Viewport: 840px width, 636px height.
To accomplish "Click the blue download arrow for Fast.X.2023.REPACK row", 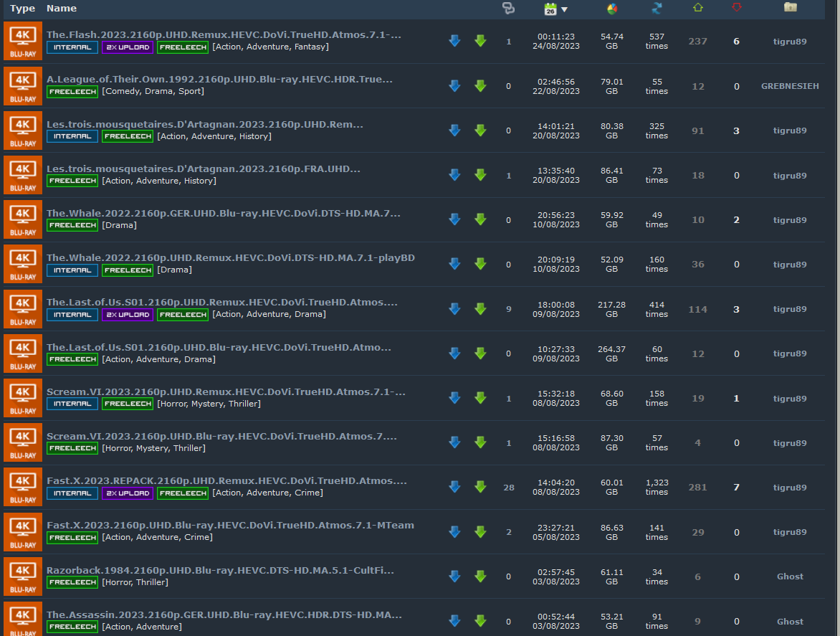I will [455, 487].
